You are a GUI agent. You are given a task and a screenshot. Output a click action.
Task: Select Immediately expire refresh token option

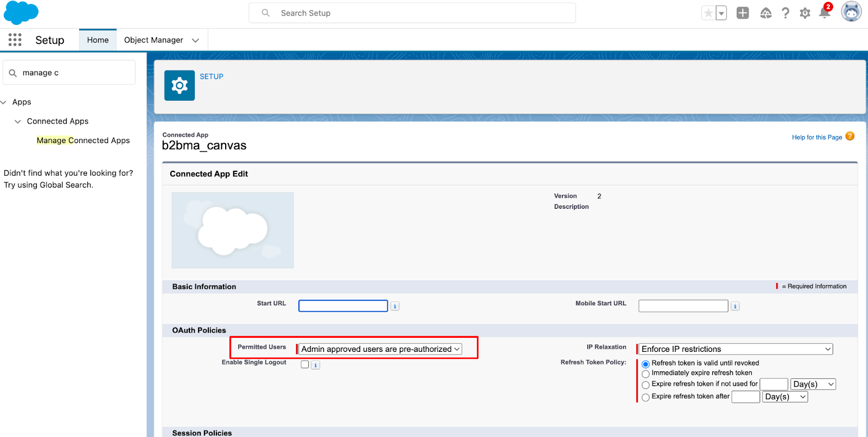click(646, 374)
